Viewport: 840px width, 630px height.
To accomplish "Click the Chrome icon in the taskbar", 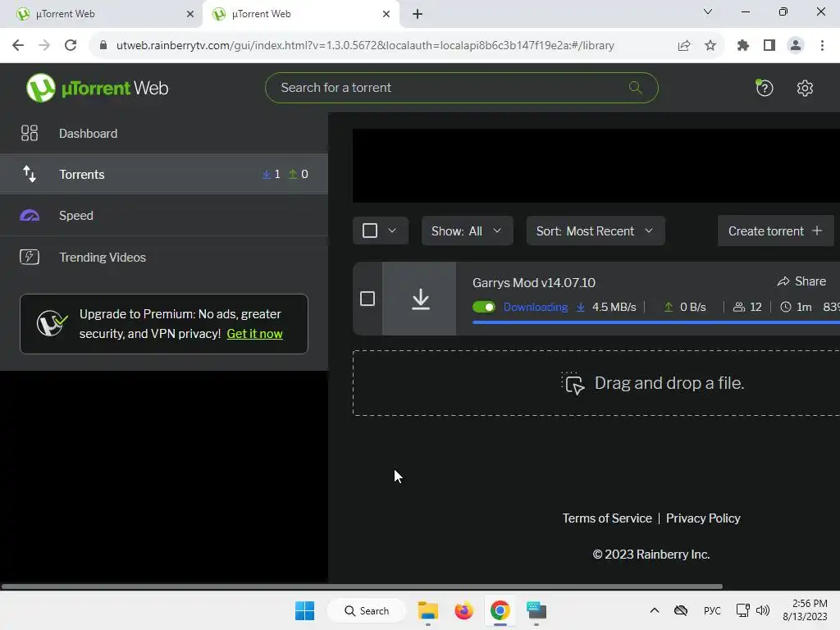I will tap(500, 610).
